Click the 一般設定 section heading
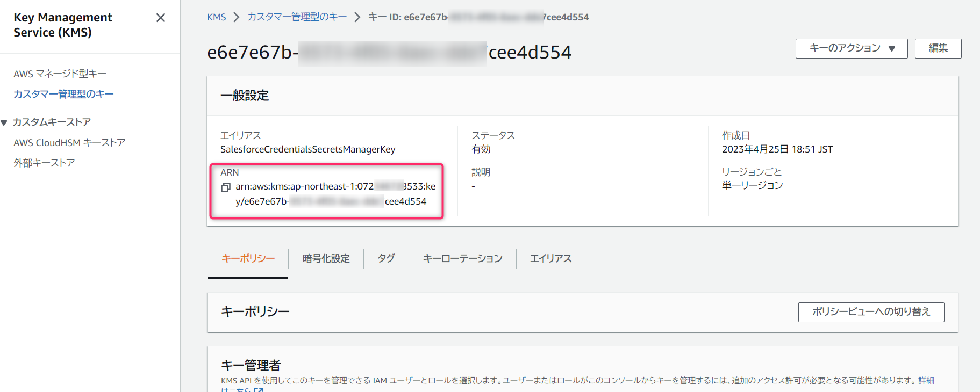This screenshot has height=392, width=980. pyautogui.click(x=245, y=96)
